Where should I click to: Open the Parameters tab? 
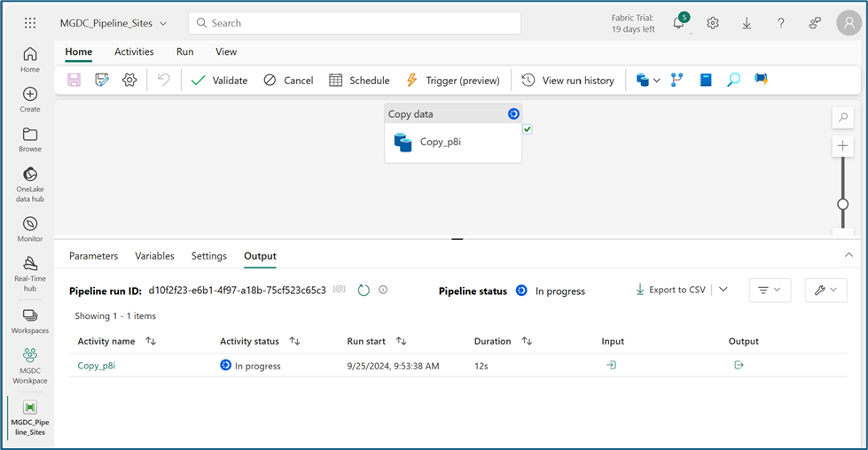click(94, 256)
